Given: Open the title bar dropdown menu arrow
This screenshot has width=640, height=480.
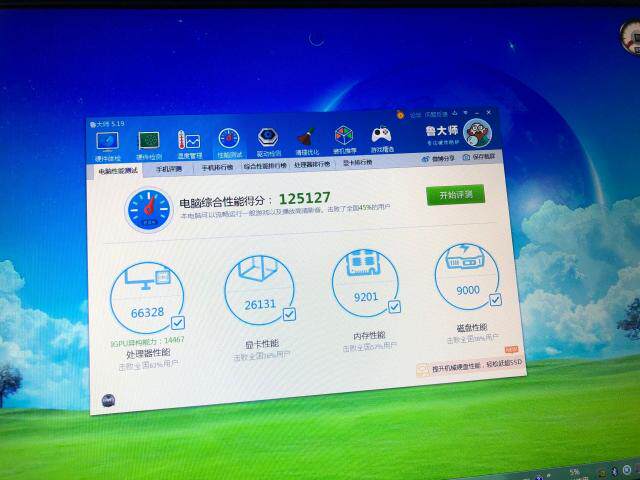Looking at the screenshot, I should tap(466, 113).
